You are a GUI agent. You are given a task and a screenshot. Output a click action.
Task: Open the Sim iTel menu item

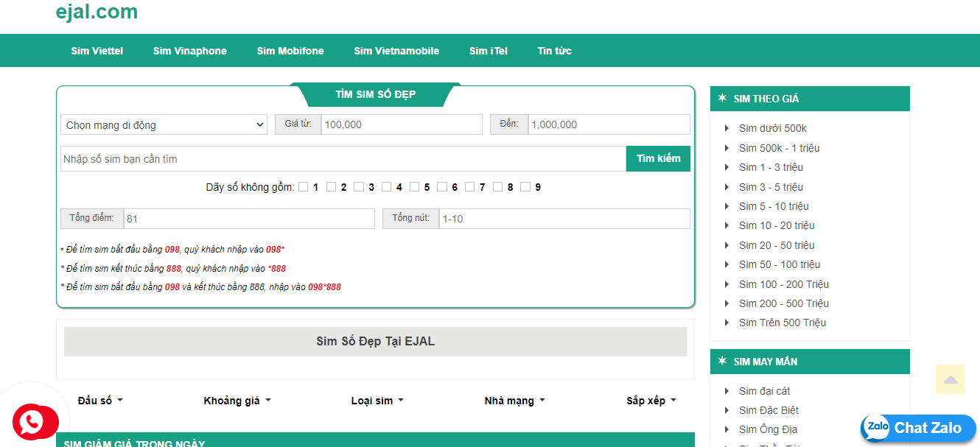click(489, 51)
